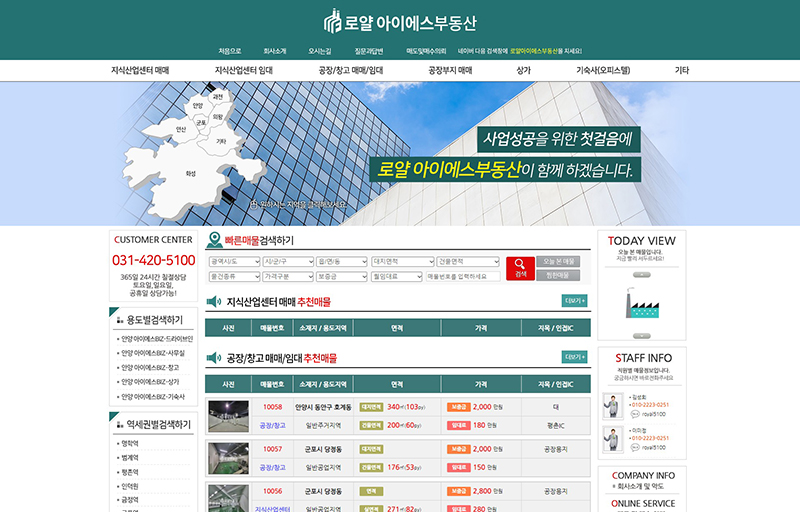Open the 공장부지 매매 menu
Image resolution: width=800 pixels, height=512 pixels.
coord(450,70)
